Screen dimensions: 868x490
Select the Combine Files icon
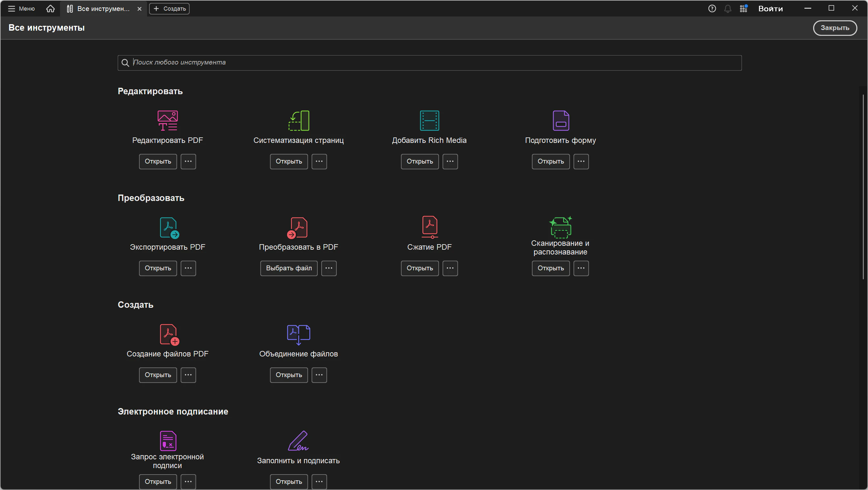(x=299, y=334)
